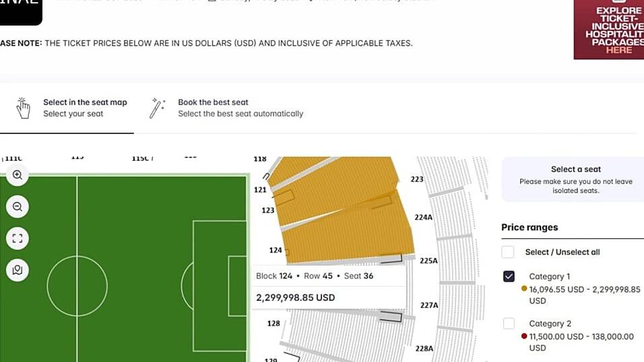The image size is (644, 362).
Task: Check the Category 2 checkbox
Action: click(509, 324)
